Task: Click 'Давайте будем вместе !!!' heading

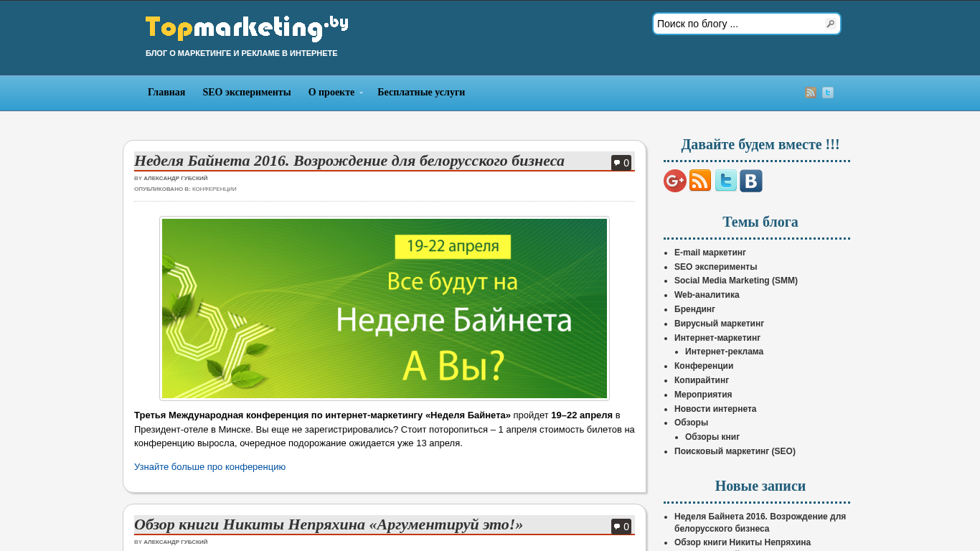Action: (760, 144)
